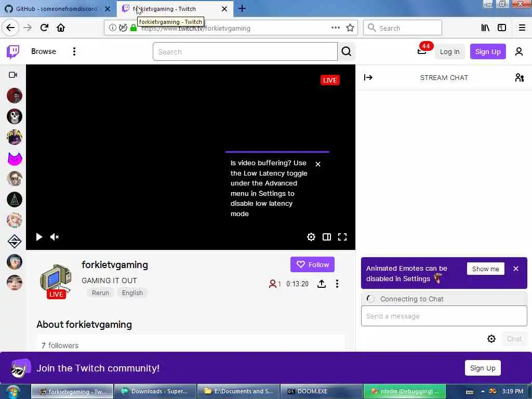The image size is (532, 399).
Task: Open the triangle logo channel in sidebar
Action: point(15,199)
